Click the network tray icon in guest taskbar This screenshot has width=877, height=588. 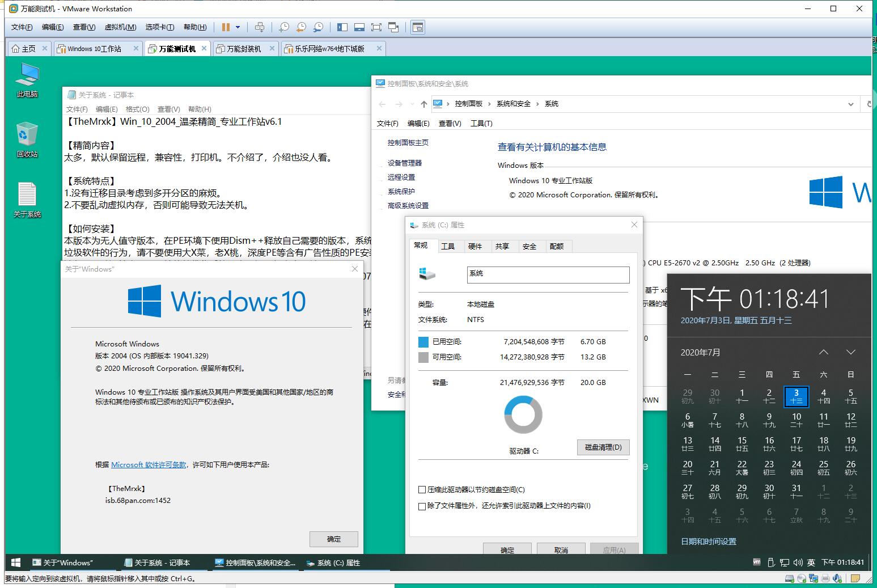pyautogui.click(x=785, y=562)
